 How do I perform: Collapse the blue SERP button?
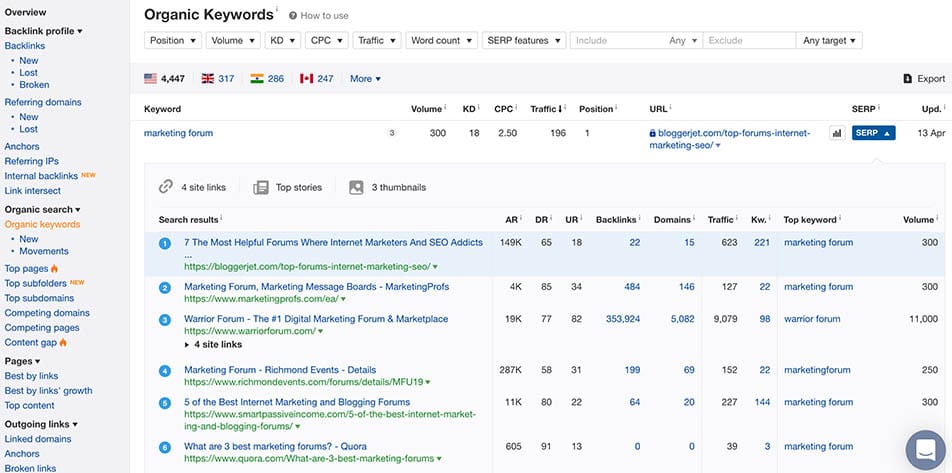click(873, 133)
